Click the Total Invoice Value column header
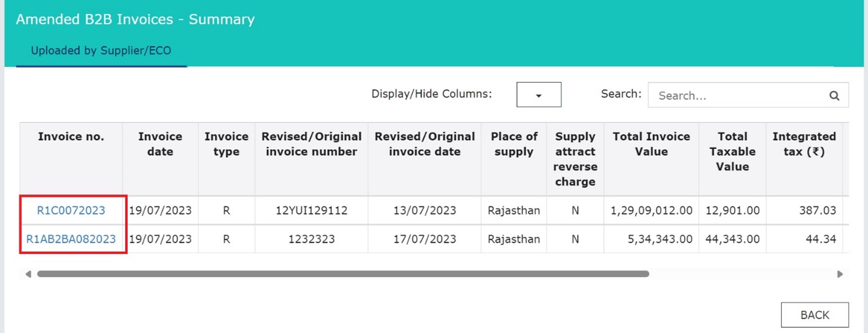The height and width of the screenshot is (333, 868). tap(651, 144)
